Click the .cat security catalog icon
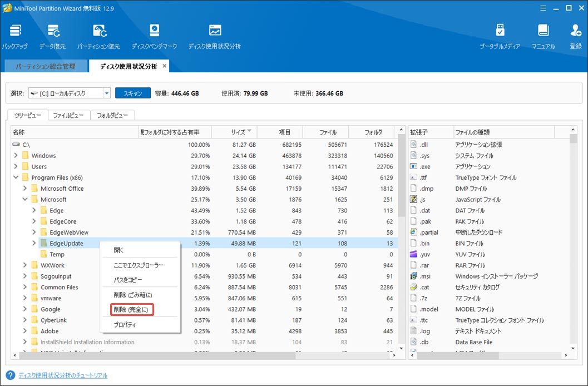 pos(413,287)
